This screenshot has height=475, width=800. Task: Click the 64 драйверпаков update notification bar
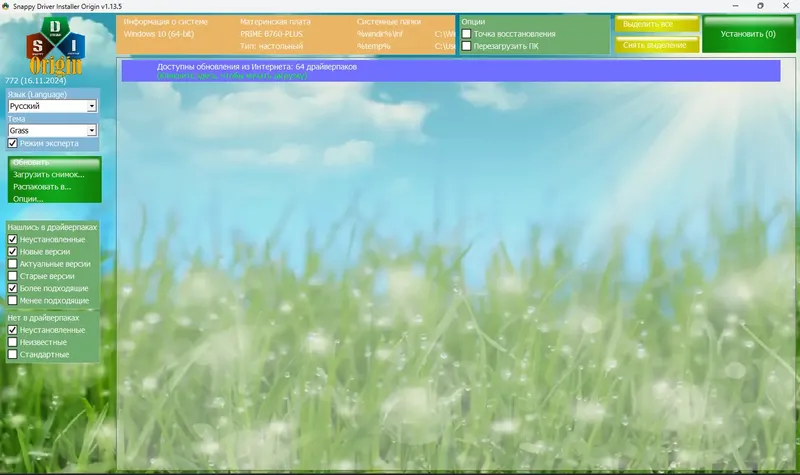tap(451, 71)
